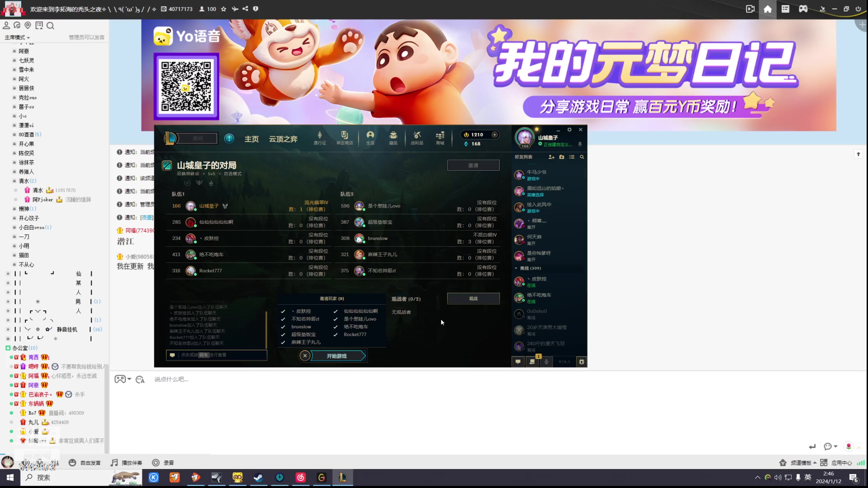Click the add friend icon
This screenshot has height=488, width=868.
point(551,157)
